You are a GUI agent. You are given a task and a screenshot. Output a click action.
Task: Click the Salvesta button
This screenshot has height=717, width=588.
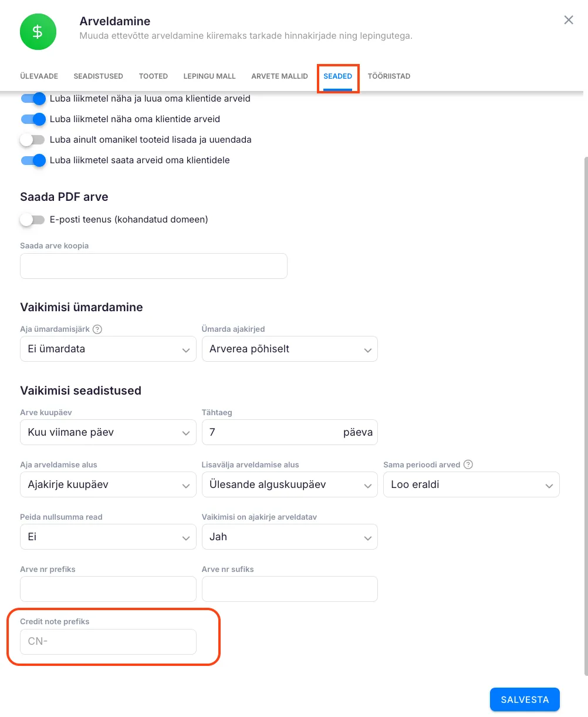[524, 699]
